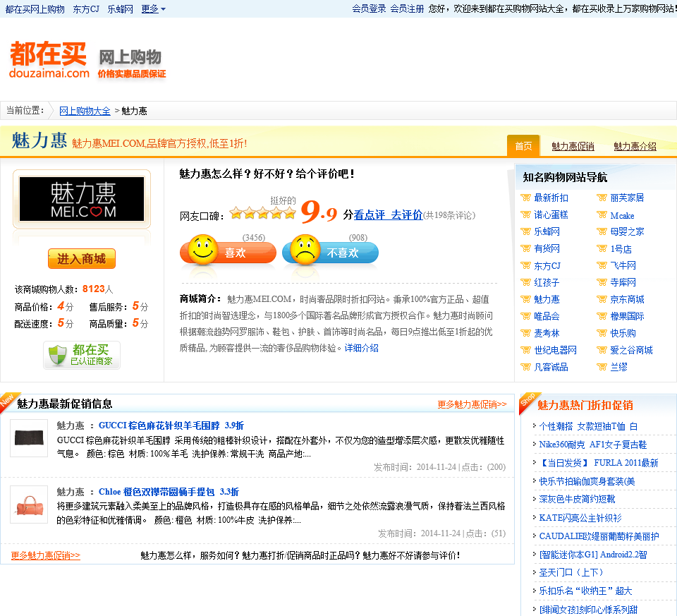
Task: Click cart icon beside 京东商城
Action: click(x=602, y=299)
